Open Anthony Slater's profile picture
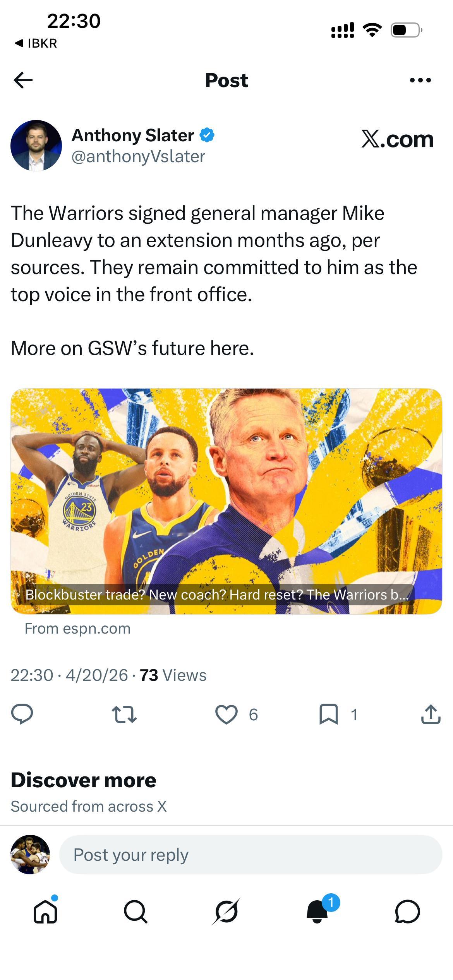This screenshot has height=980, width=453. [36, 146]
